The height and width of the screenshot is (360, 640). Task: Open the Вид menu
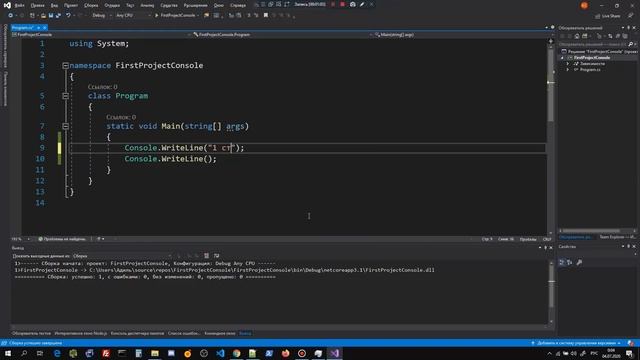click(x=54, y=5)
